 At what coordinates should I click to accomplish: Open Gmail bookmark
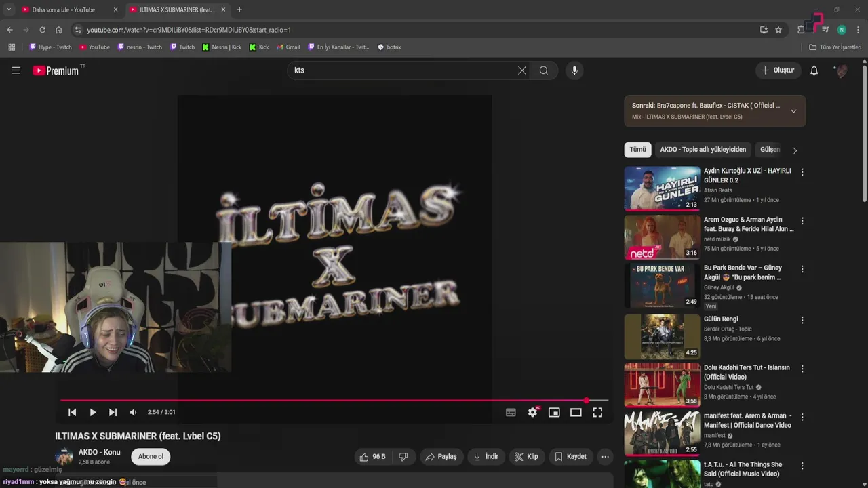click(288, 47)
